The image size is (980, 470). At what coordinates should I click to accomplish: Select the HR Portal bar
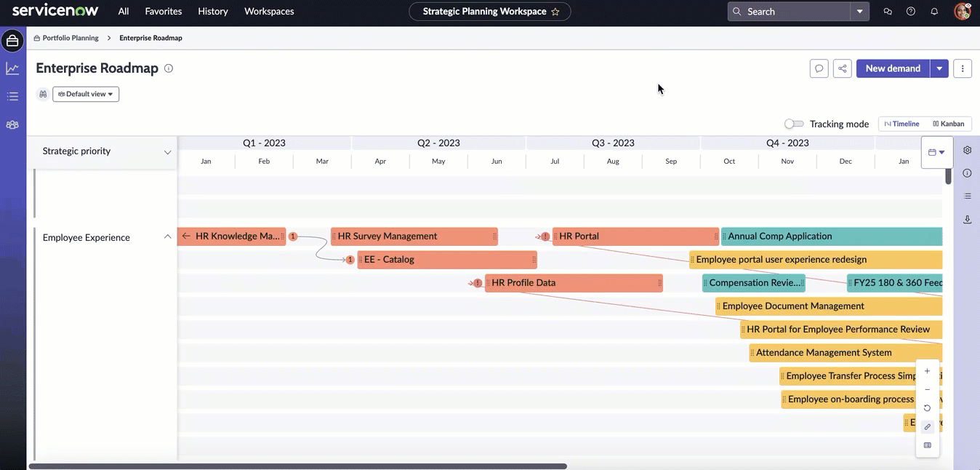click(x=635, y=236)
